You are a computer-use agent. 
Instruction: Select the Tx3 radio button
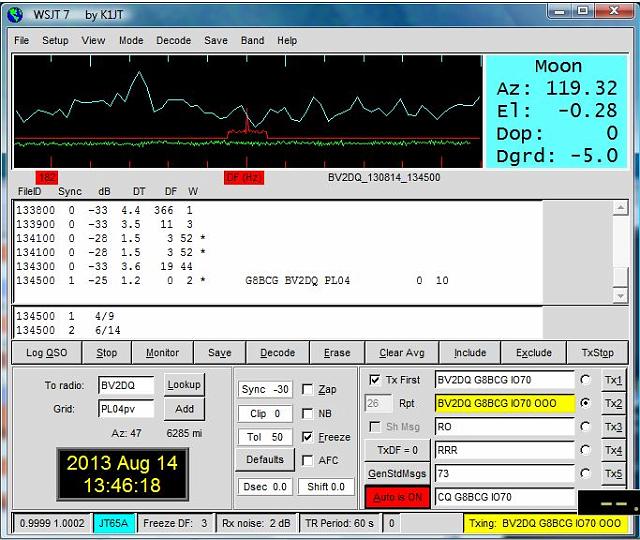585,427
